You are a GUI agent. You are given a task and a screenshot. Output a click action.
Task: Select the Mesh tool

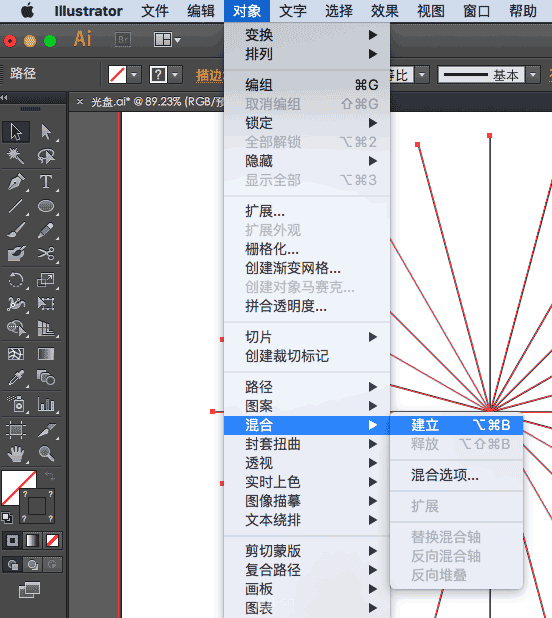[x=16, y=354]
